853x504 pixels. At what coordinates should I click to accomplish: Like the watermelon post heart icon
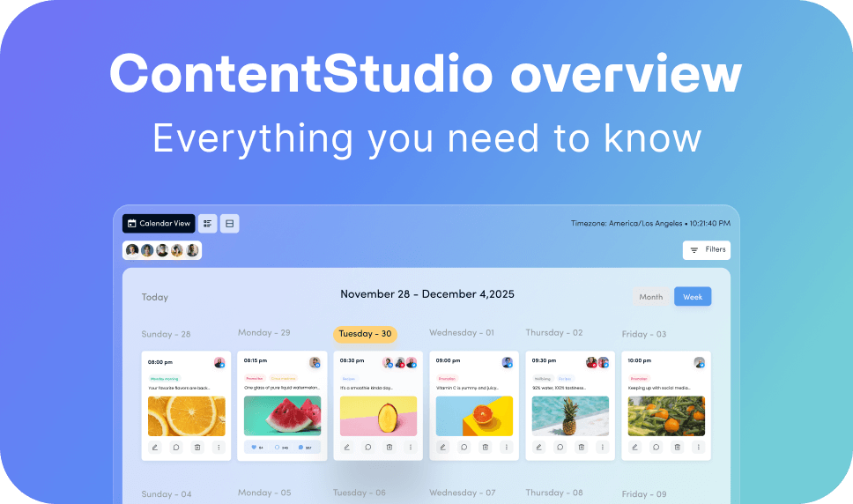(x=252, y=448)
